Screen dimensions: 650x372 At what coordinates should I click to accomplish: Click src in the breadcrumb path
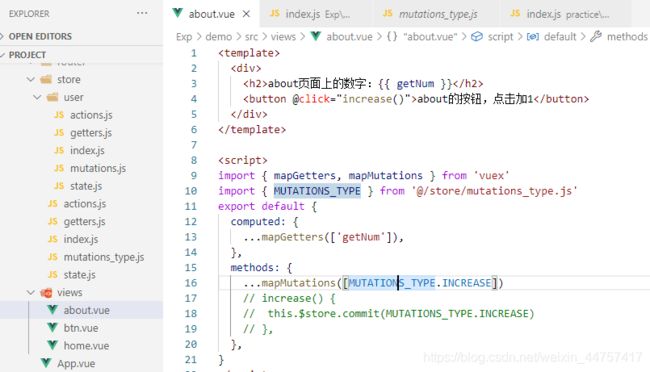[251, 37]
